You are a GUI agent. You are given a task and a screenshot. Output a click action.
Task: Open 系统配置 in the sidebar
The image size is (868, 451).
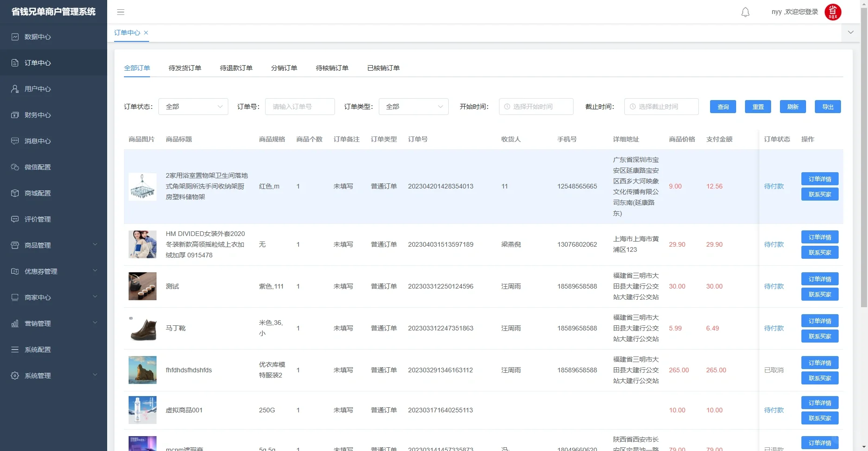click(x=38, y=350)
